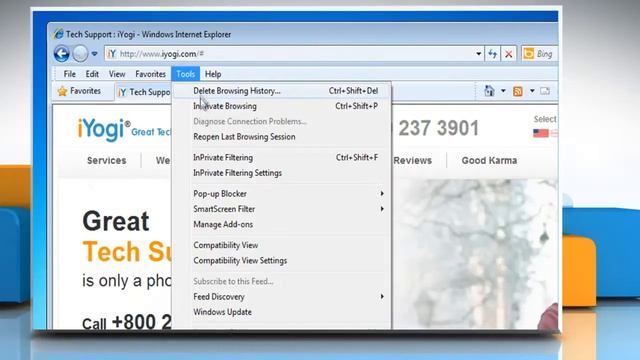640x360 pixels.
Task: Click the address bar URL field
Action: coord(294,54)
